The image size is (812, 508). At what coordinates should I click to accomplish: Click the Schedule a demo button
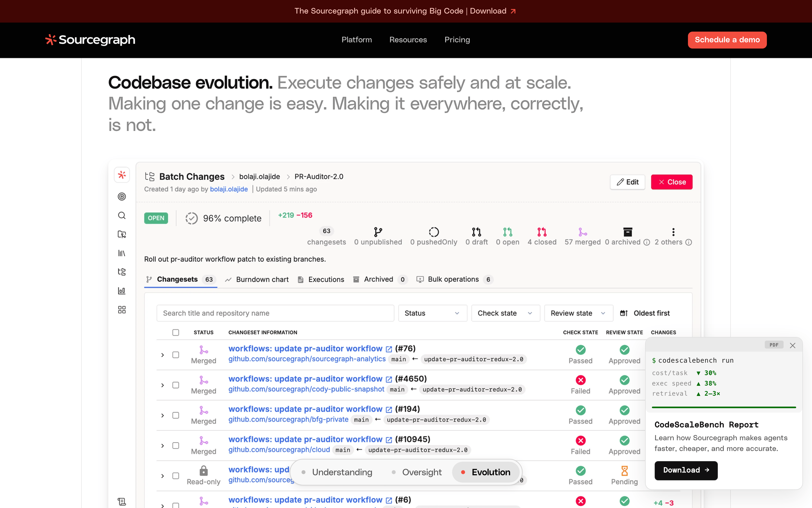tap(727, 40)
